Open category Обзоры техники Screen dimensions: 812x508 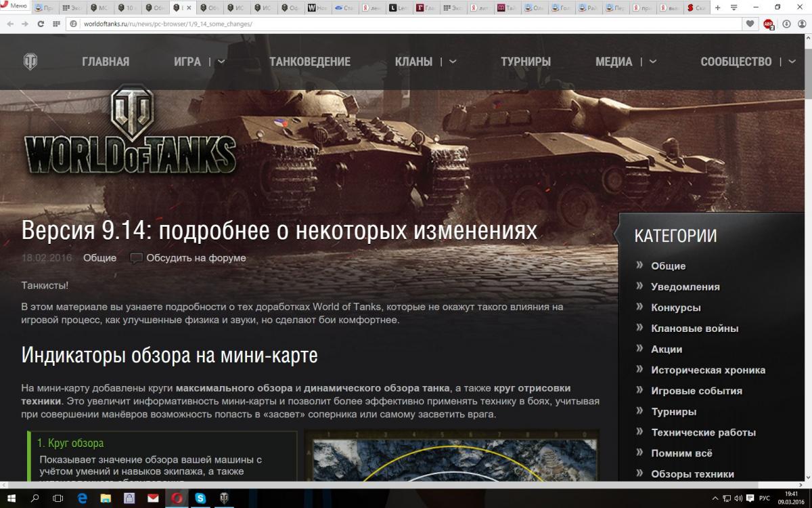692,474
